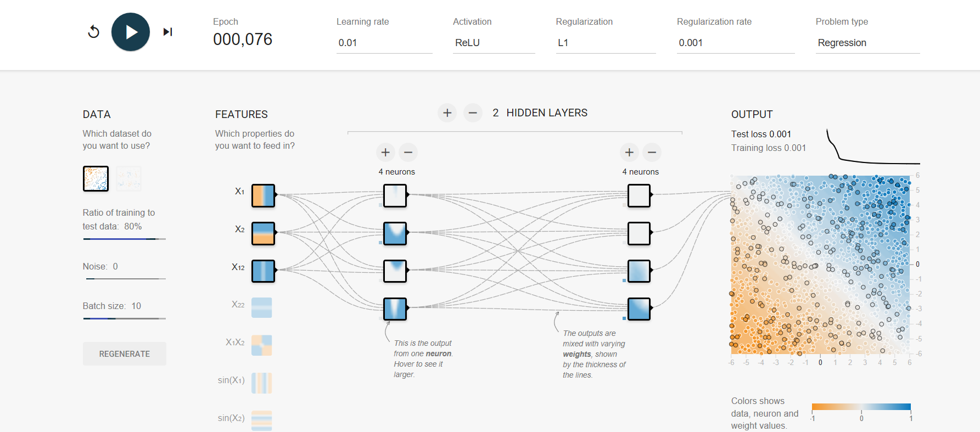
Task: Click the output heatmap plot
Action: [x=820, y=265]
